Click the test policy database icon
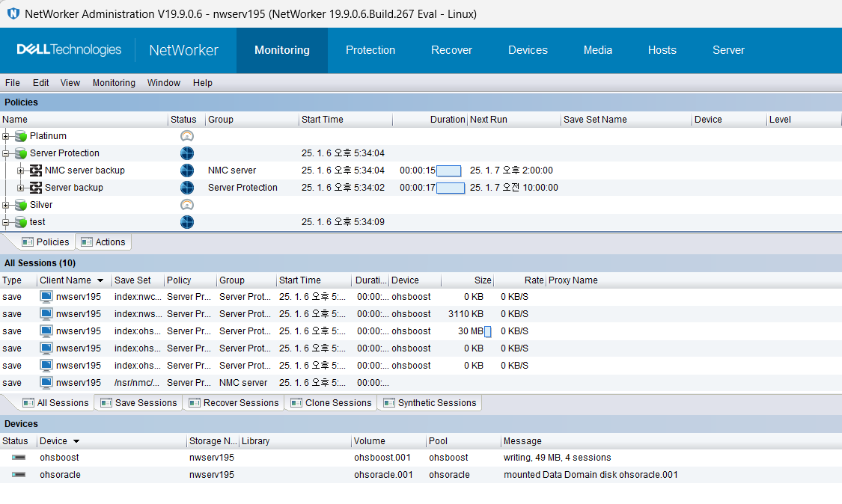The height and width of the screenshot is (504, 842). pos(21,221)
